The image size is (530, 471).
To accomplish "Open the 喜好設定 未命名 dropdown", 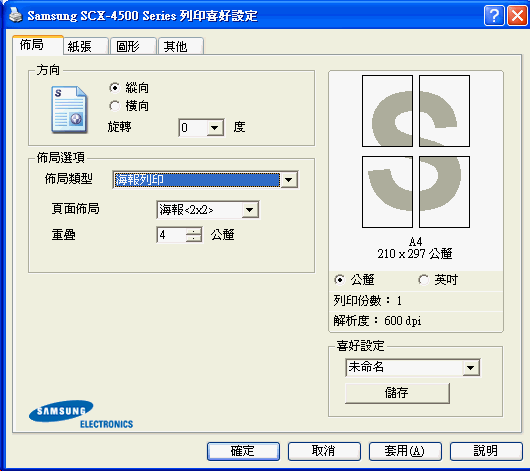I will 471,368.
